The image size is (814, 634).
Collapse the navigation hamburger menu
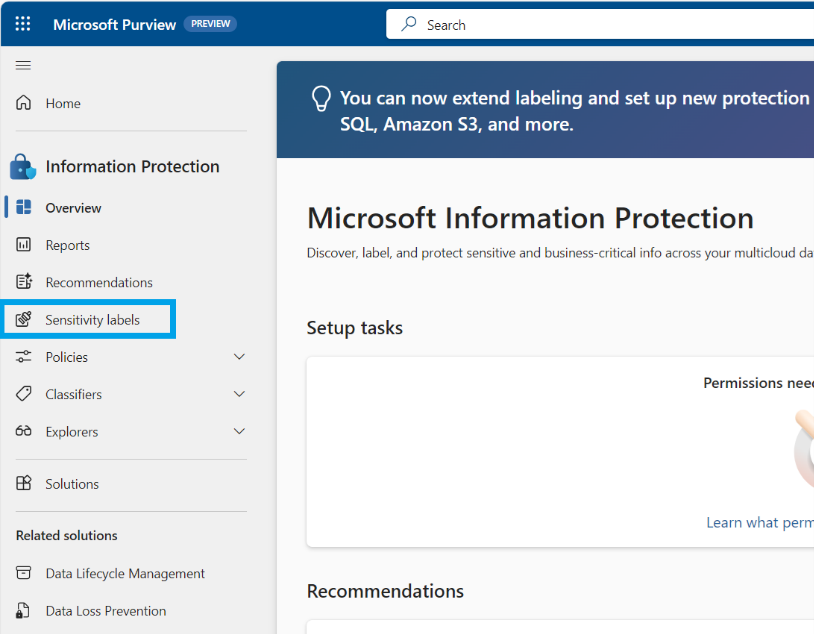coord(23,65)
